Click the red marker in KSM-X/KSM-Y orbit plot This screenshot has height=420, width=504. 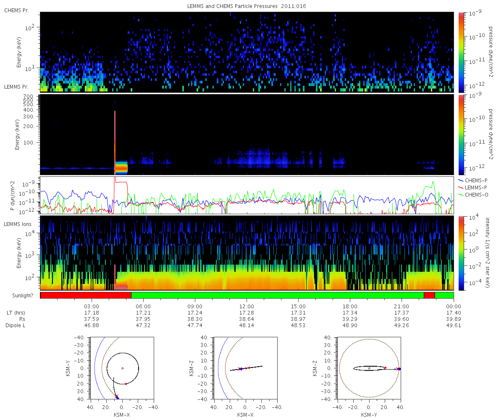pyautogui.click(x=126, y=383)
